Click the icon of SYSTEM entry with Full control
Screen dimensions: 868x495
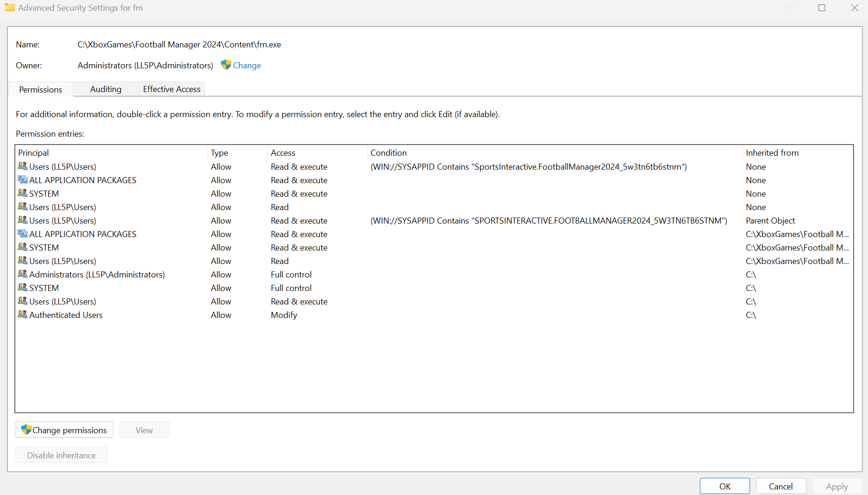tap(23, 287)
